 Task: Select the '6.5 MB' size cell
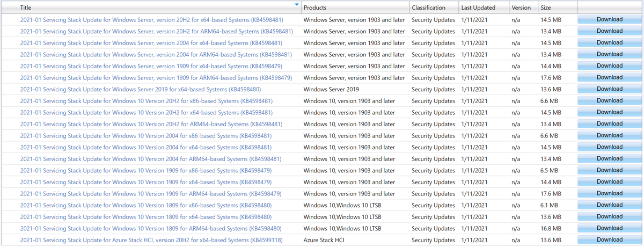(x=549, y=171)
